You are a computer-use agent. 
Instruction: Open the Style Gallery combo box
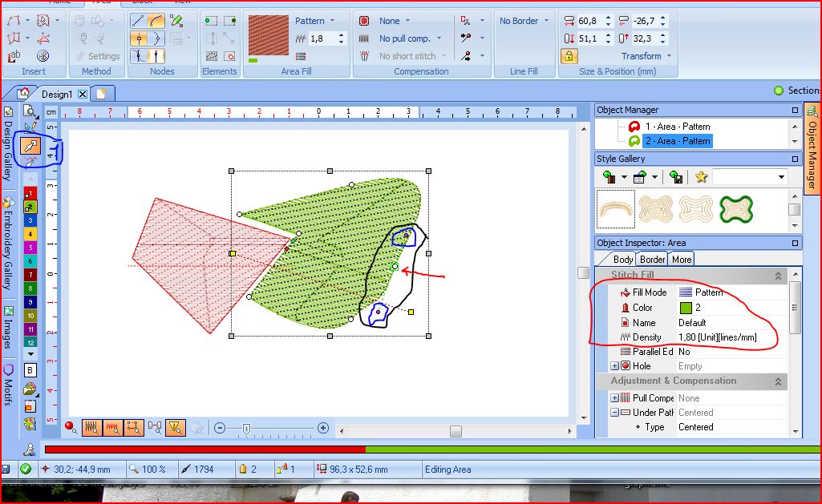click(x=750, y=177)
